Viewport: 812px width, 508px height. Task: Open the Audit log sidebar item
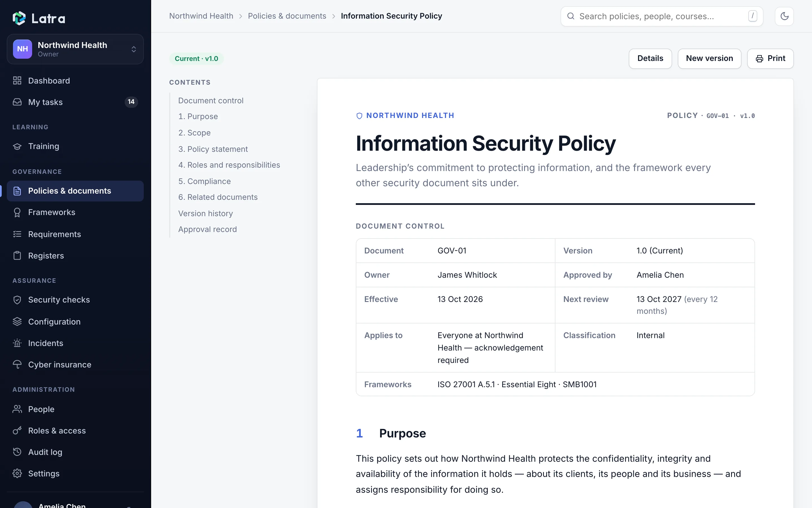click(75, 452)
